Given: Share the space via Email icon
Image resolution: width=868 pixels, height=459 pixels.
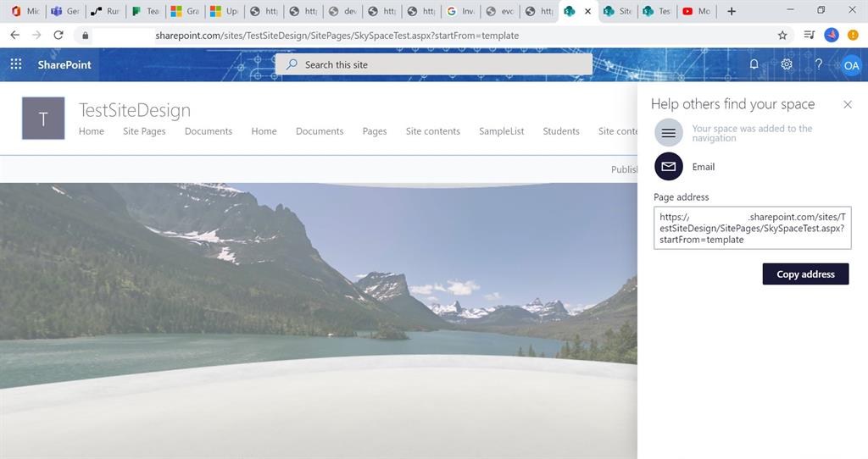Looking at the screenshot, I should pos(669,167).
